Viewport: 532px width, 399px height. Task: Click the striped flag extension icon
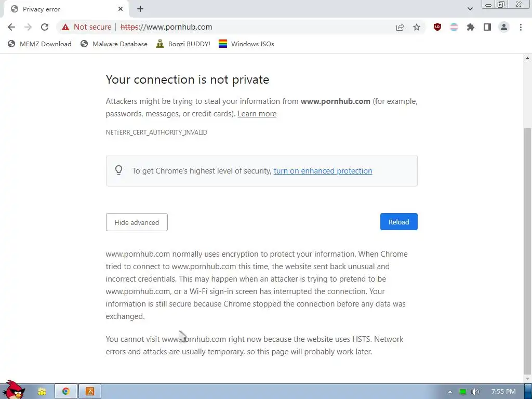[454, 27]
